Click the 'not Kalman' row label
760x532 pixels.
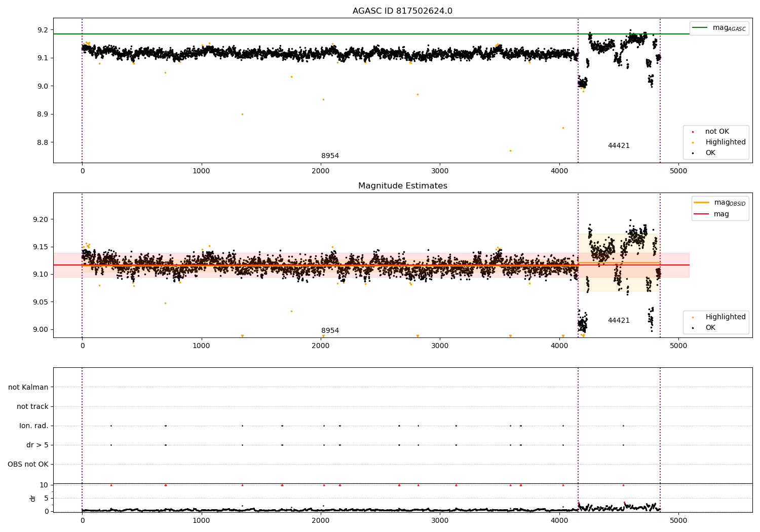point(28,388)
